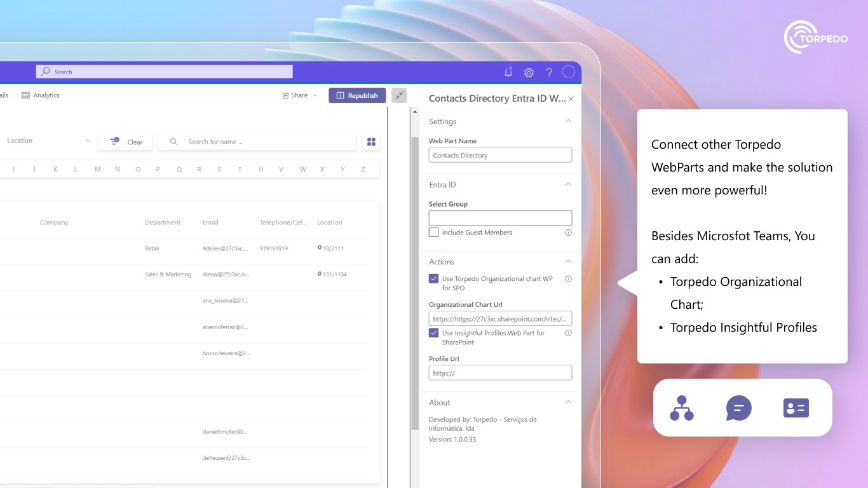868x488 pixels.
Task: Filter contacts by letter P
Action: [158, 169]
